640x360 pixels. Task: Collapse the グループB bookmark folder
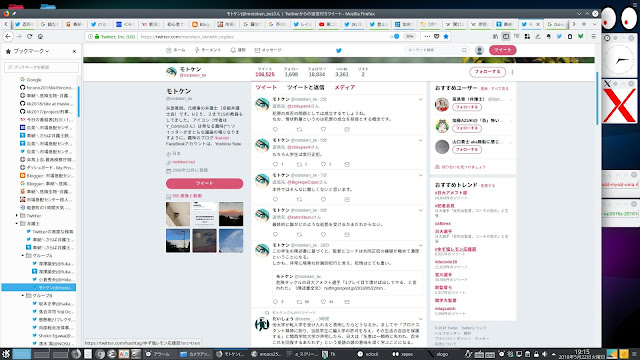click(23, 296)
